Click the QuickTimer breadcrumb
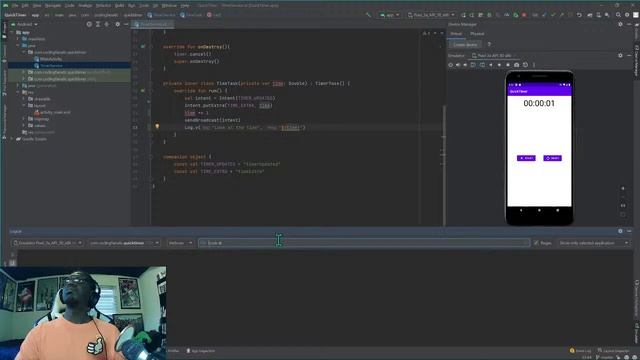The height and width of the screenshot is (360, 640). tap(16, 15)
